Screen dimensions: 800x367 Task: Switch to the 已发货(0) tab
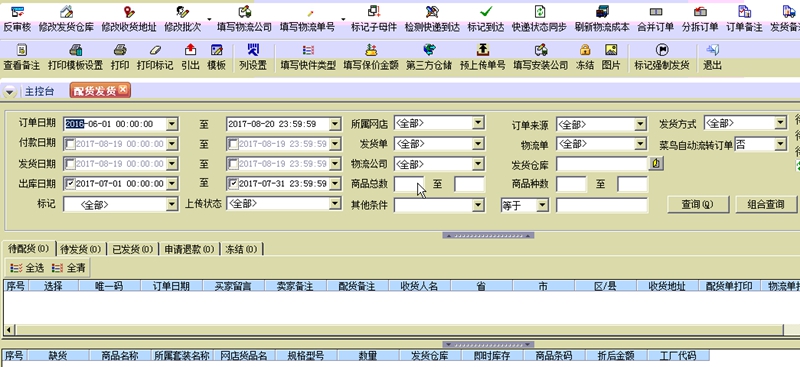click(133, 249)
